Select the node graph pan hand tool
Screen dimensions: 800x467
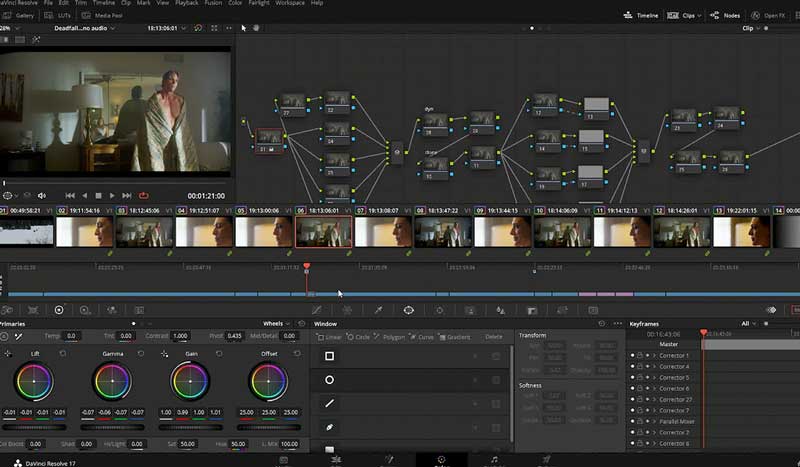coord(256,28)
